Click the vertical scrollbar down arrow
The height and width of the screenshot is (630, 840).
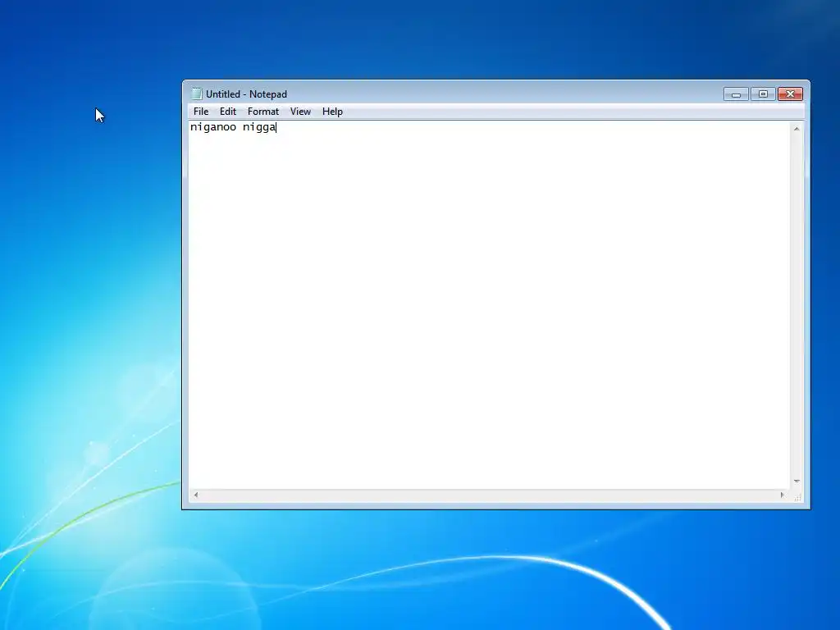point(797,481)
